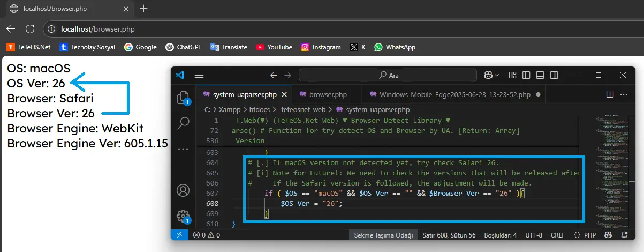Open remote window button in status bar

tap(179, 235)
